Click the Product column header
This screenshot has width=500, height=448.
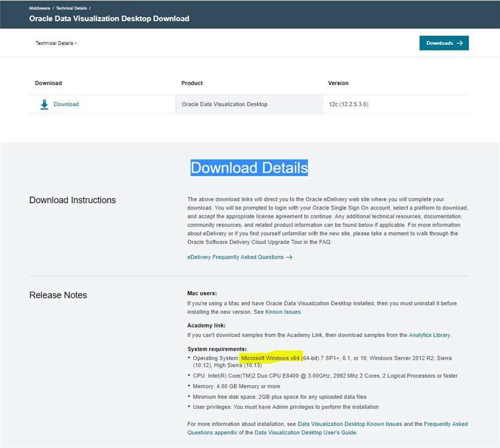point(192,83)
